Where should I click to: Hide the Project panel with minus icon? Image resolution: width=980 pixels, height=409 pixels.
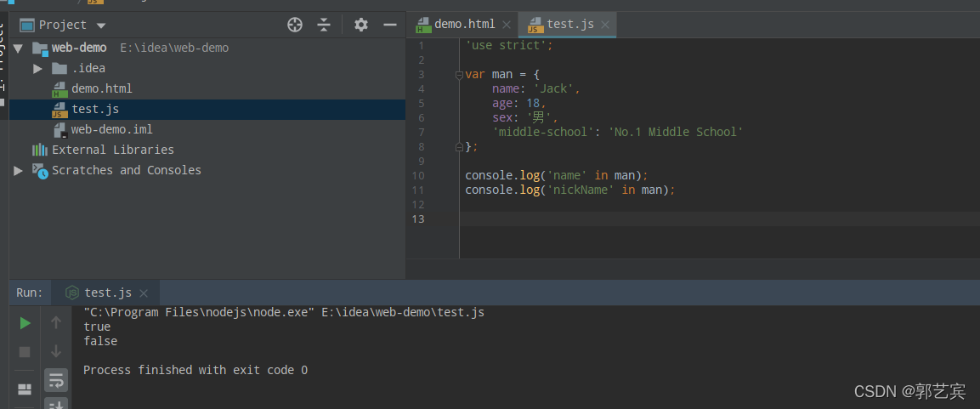coord(390,25)
